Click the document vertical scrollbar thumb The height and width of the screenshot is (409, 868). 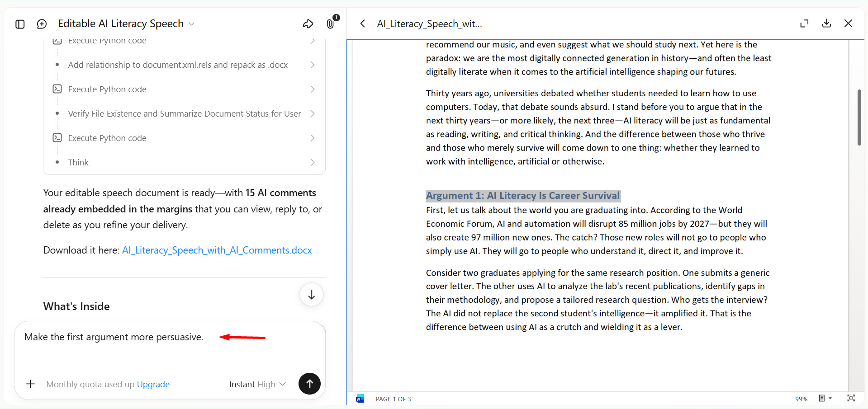859,118
